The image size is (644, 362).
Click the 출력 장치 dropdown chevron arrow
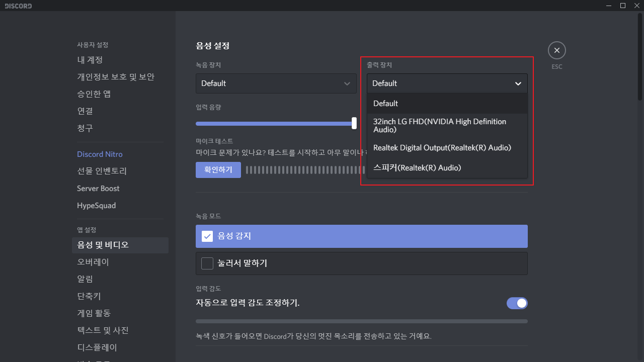tap(518, 83)
